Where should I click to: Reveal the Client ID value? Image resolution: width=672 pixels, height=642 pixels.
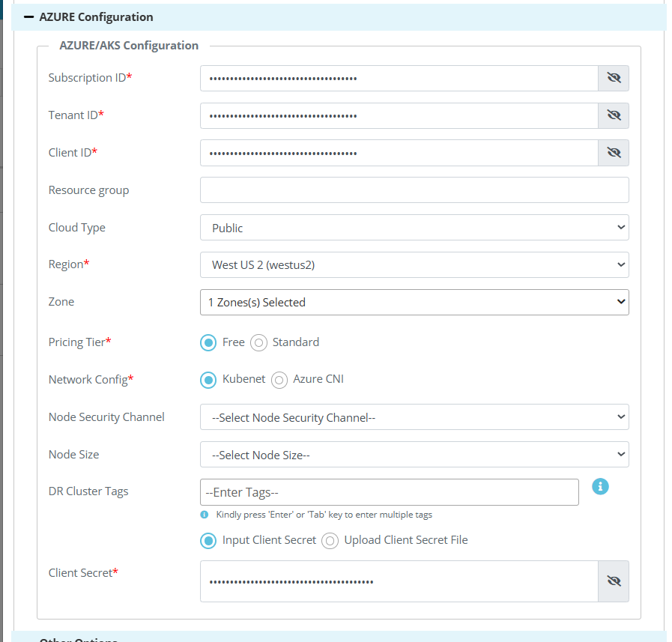pos(614,153)
